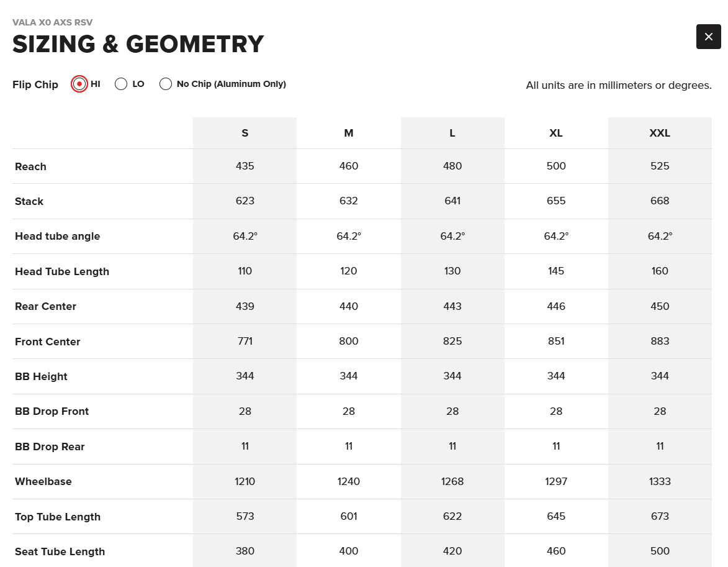Select the LO flip chip radio button

tap(121, 84)
